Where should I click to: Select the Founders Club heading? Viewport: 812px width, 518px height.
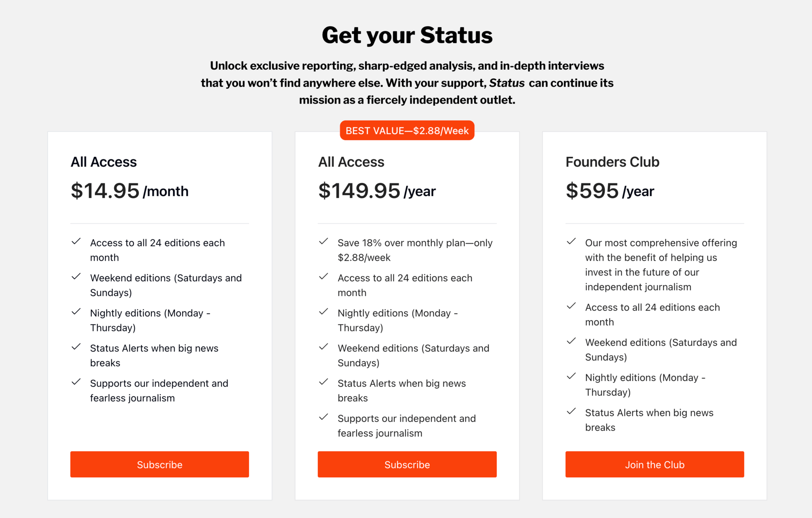tap(612, 162)
